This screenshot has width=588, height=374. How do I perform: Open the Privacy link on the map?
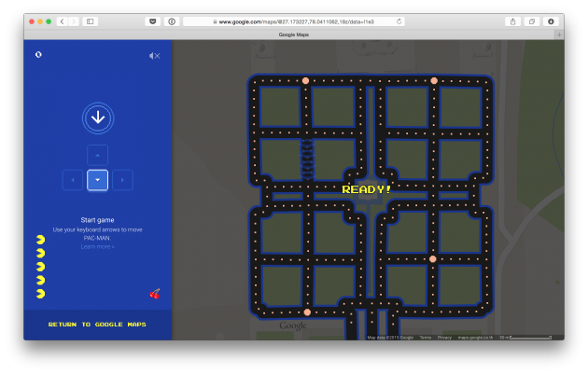(444, 338)
